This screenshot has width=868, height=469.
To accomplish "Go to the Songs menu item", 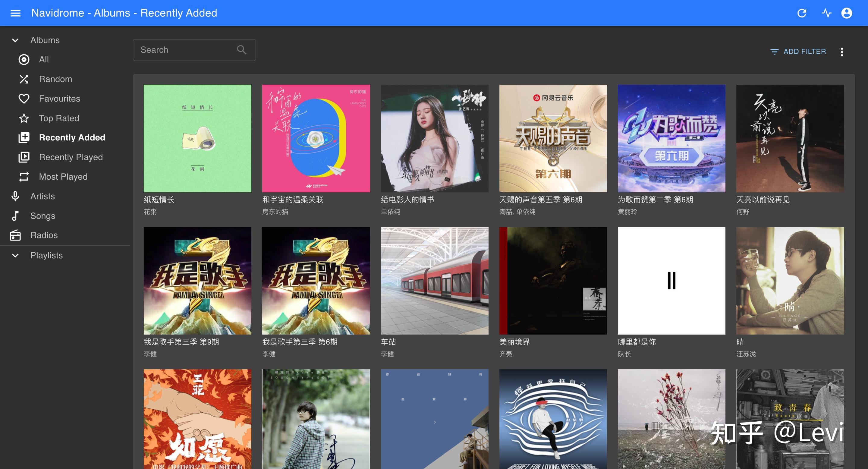I will coord(42,216).
